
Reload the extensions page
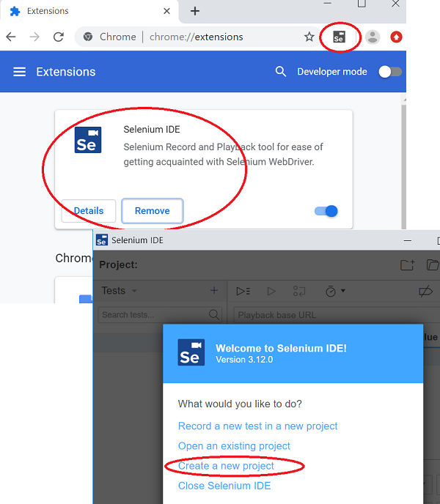pos(59,37)
